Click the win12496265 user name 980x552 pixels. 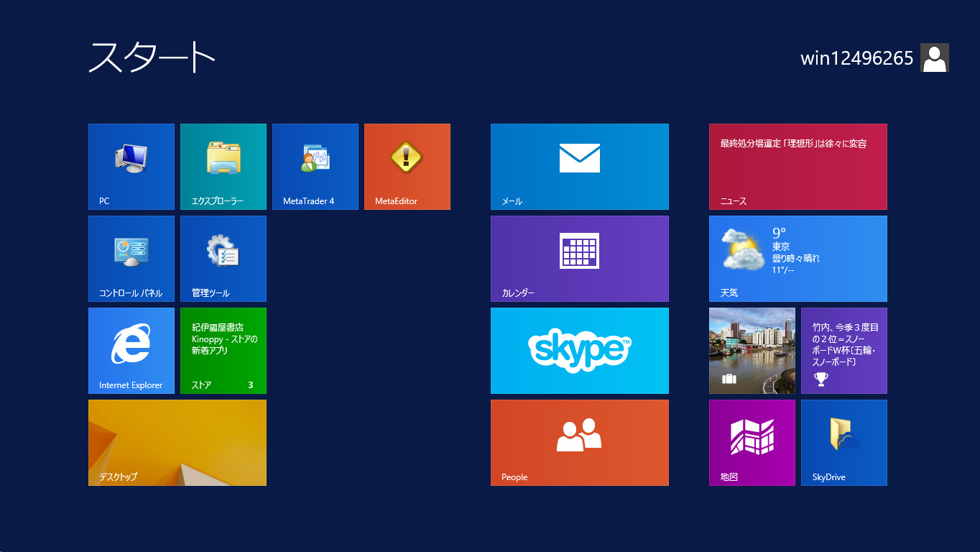tap(856, 58)
